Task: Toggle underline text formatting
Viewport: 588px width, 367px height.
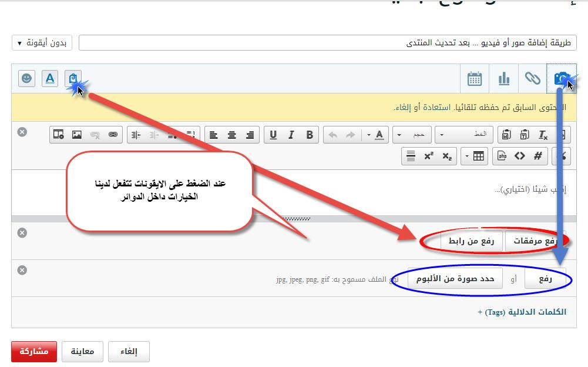Action: click(273, 135)
